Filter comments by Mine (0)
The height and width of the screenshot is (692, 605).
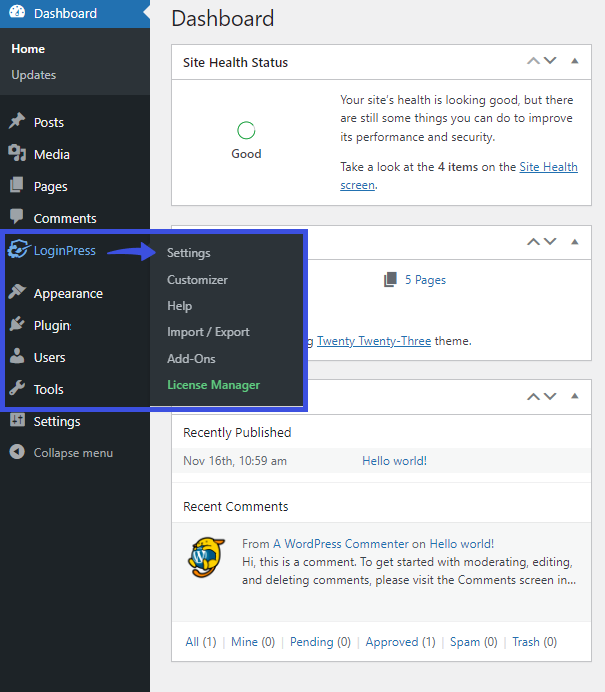pyautogui.click(x=253, y=642)
